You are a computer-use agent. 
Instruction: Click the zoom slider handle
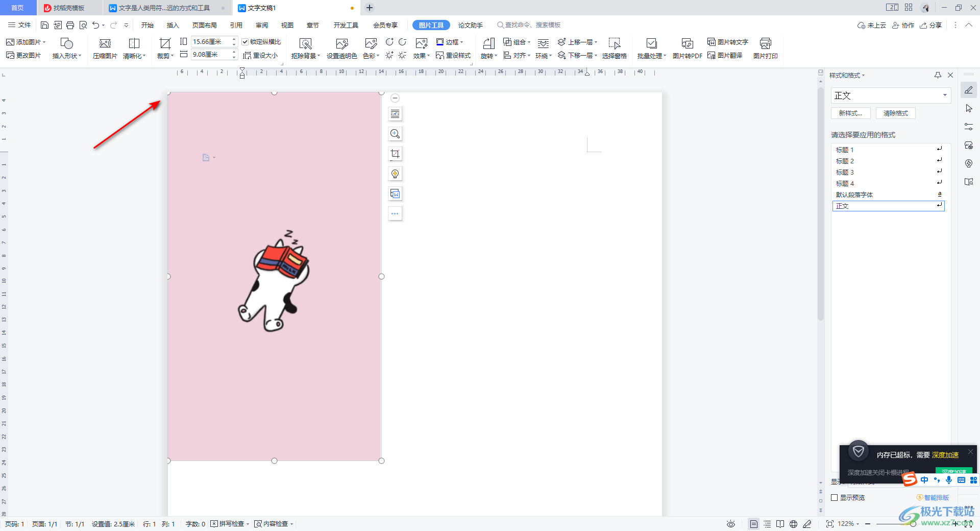[913, 524]
